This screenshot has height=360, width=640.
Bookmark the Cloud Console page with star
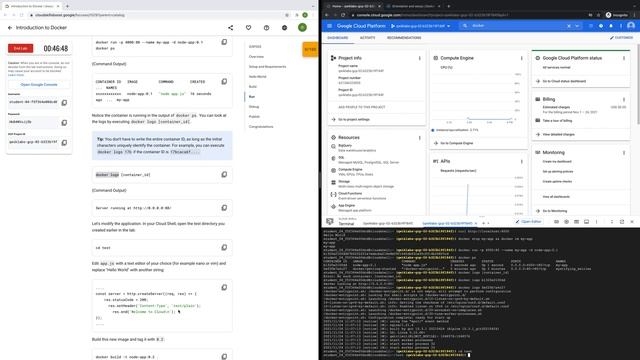pyautogui.click(x=599, y=15)
